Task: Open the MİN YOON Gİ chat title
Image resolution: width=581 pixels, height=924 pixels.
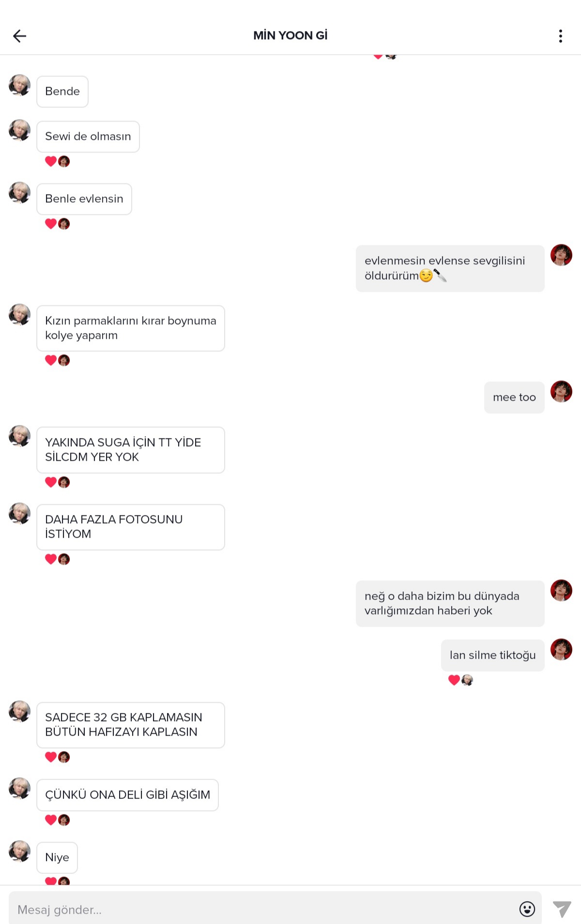Action: pos(290,35)
